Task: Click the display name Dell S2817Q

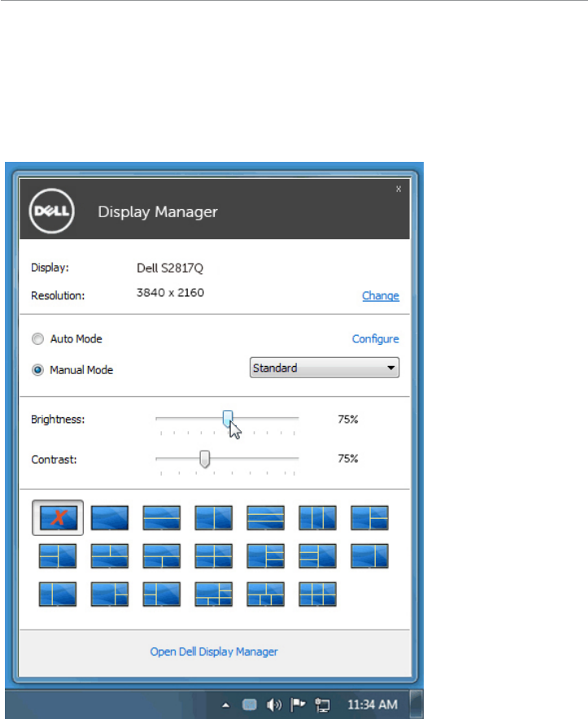Action: coord(170,268)
